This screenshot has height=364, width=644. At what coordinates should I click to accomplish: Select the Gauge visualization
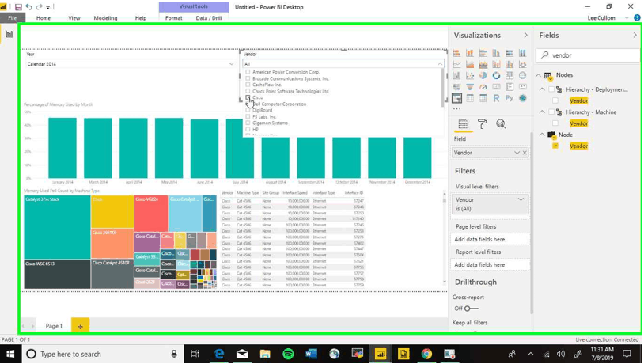click(x=483, y=87)
